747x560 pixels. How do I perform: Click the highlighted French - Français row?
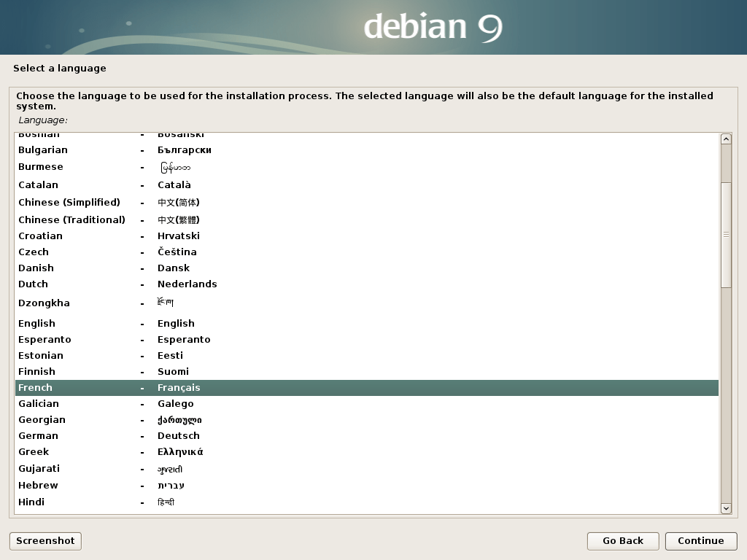coord(367,388)
